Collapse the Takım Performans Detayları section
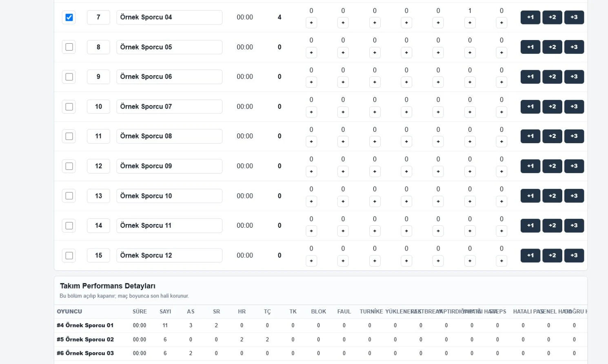Image resolution: width=608 pixels, height=364 pixels. click(108, 286)
